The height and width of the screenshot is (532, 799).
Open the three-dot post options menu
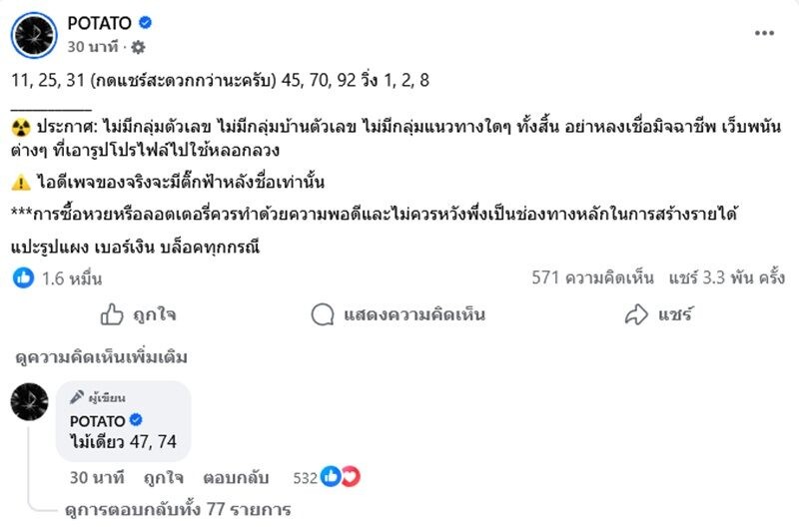[764, 33]
